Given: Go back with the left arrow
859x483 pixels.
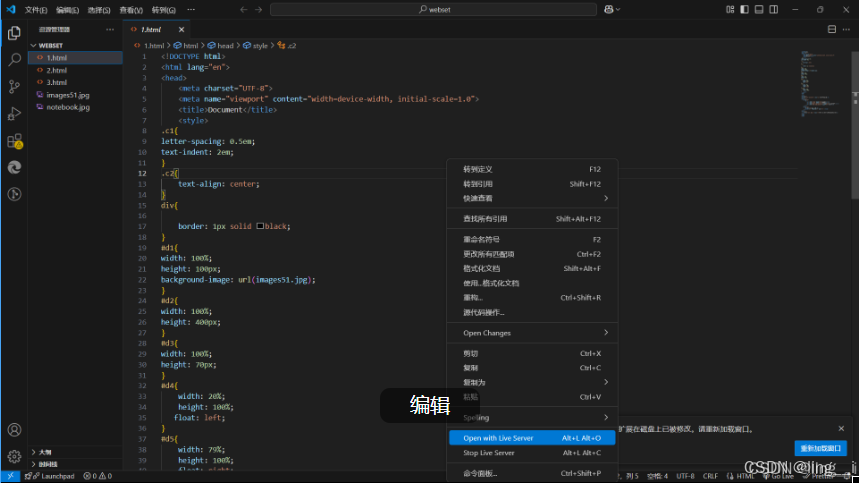Looking at the screenshot, I should (244, 9).
